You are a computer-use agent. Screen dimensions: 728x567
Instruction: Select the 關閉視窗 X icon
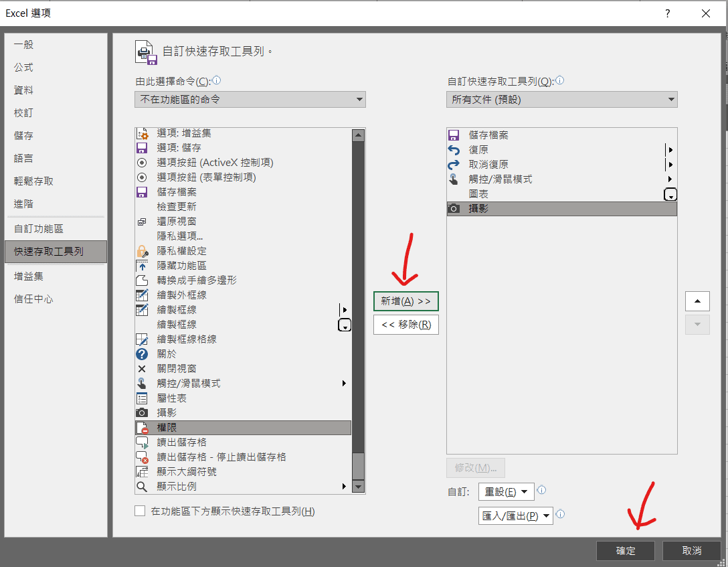click(142, 369)
